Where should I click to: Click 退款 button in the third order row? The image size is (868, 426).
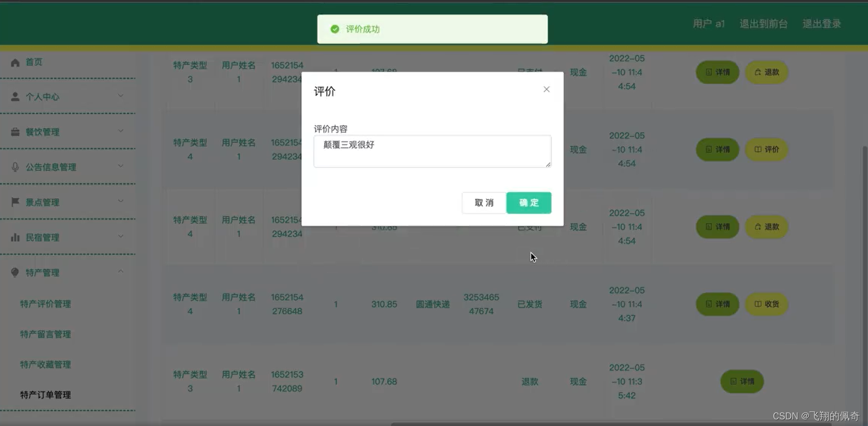[x=766, y=227]
